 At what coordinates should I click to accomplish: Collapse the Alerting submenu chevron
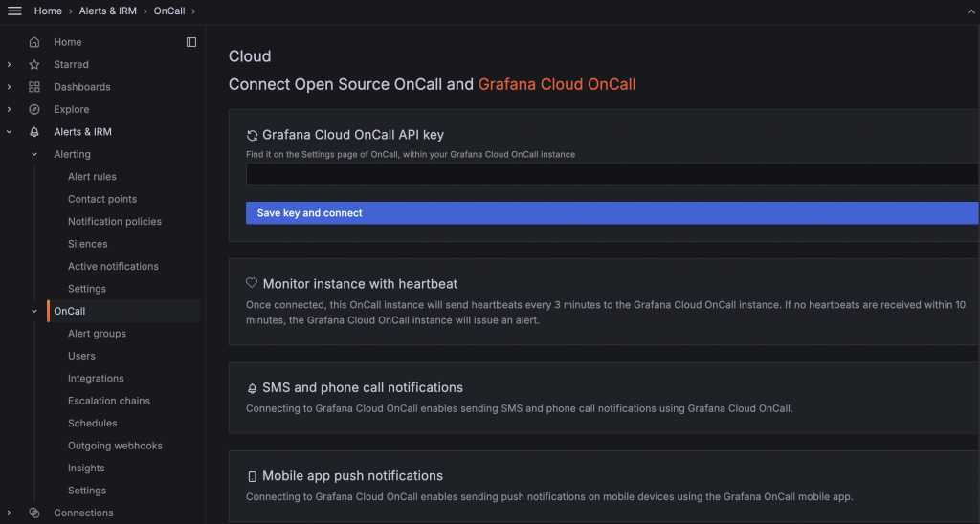(x=34, y=154)
